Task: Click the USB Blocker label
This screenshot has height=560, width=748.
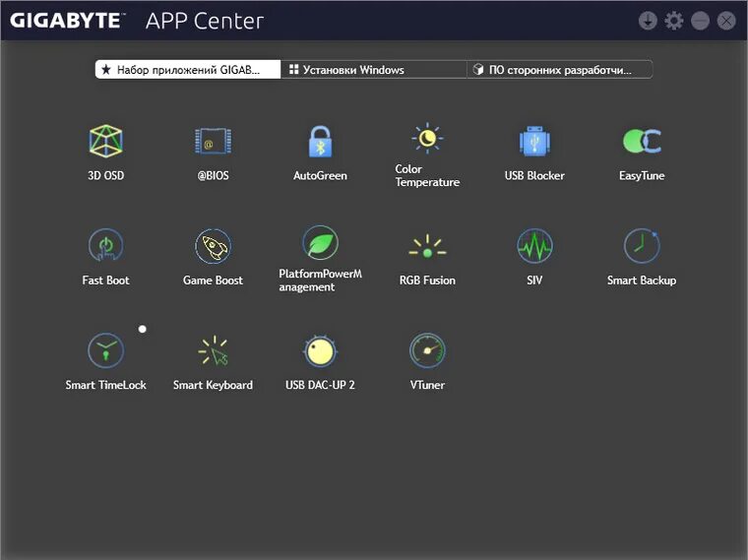Action: pyautogui.click(x=534, y=175)
